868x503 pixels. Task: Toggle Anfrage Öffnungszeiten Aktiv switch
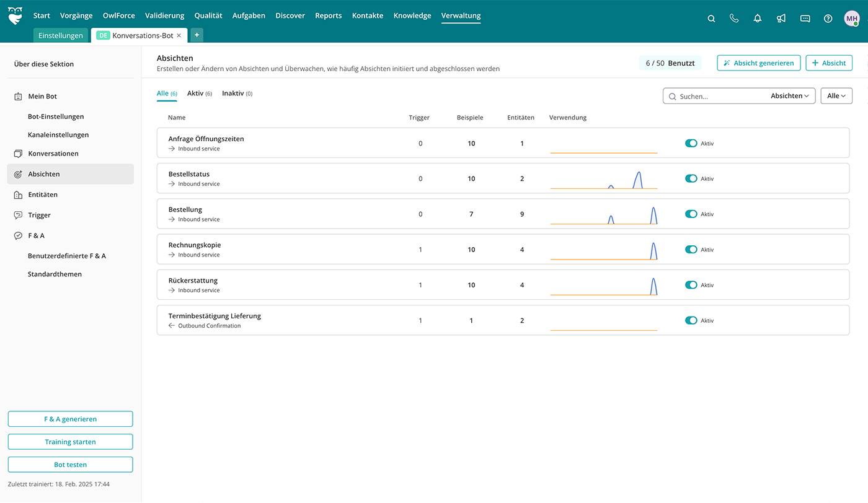(x=691, y=143)
